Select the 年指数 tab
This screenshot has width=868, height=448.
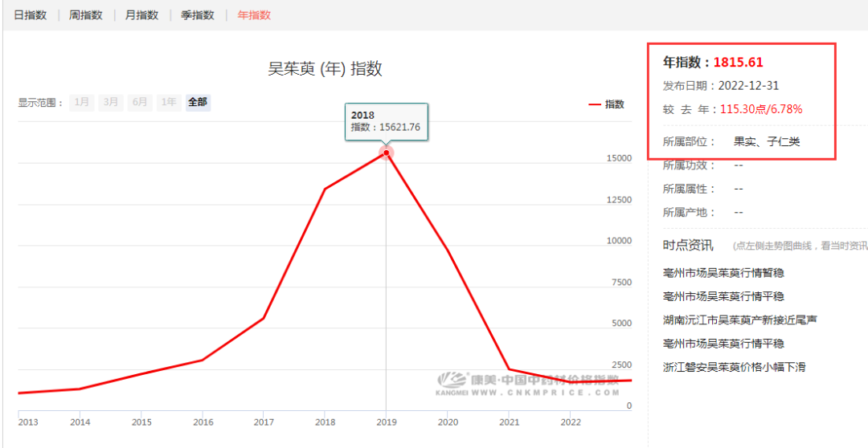[254, 15]
